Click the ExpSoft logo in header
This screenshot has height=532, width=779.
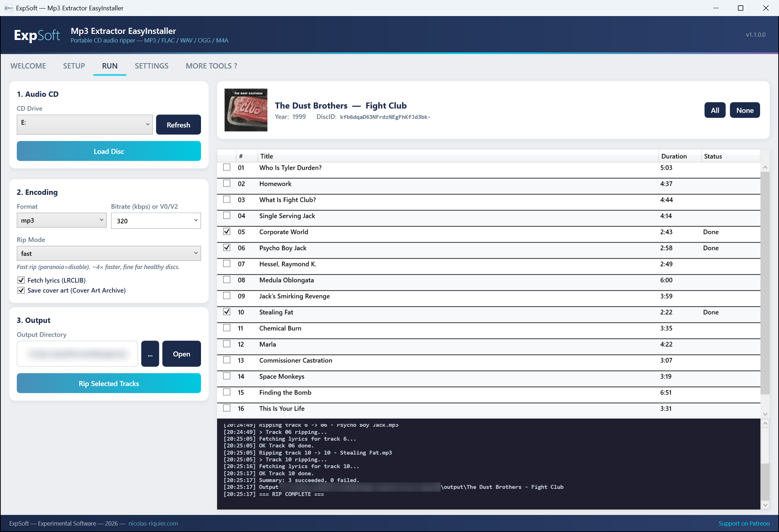point(37,35)
